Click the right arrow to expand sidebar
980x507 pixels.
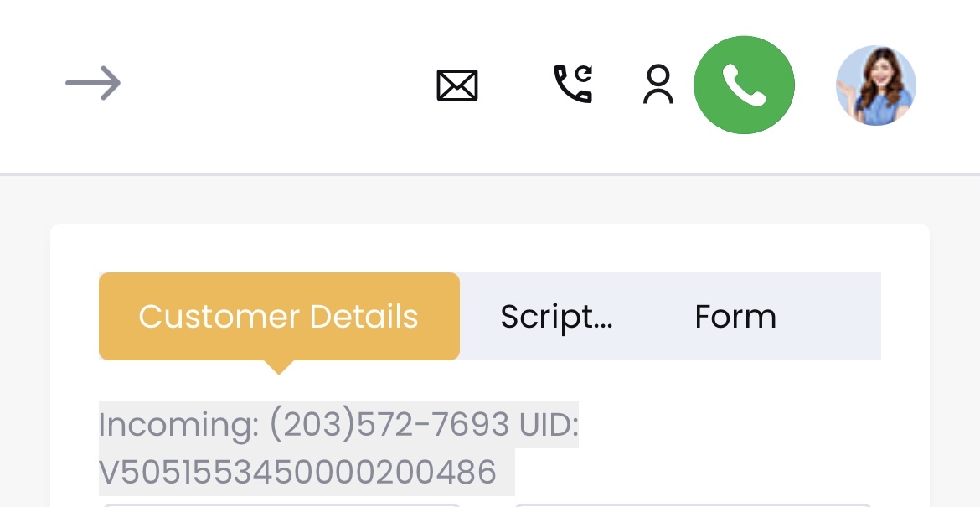(93, 83)
